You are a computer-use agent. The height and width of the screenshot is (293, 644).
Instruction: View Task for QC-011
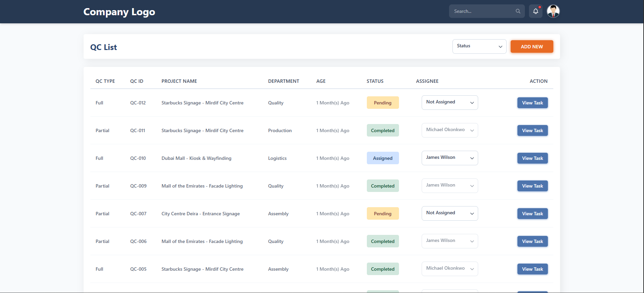point(532,130)
